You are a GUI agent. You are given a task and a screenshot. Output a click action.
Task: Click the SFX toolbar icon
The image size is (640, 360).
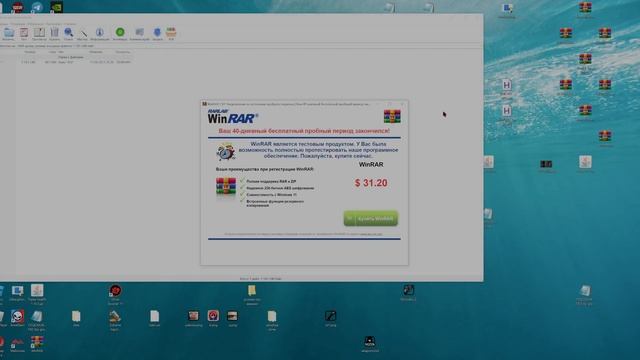click(171, 33)
